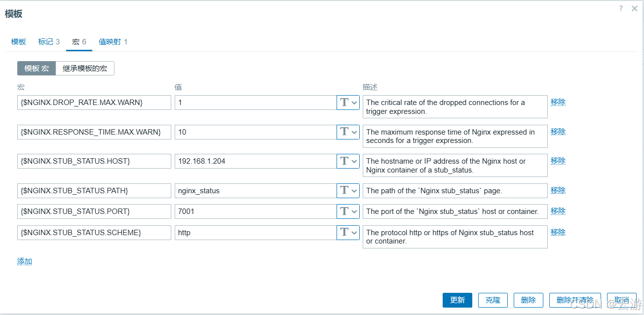
Task: Remove the DROP_RATE.MAX.WARN macro via 移除
Action: click(558, 102)
